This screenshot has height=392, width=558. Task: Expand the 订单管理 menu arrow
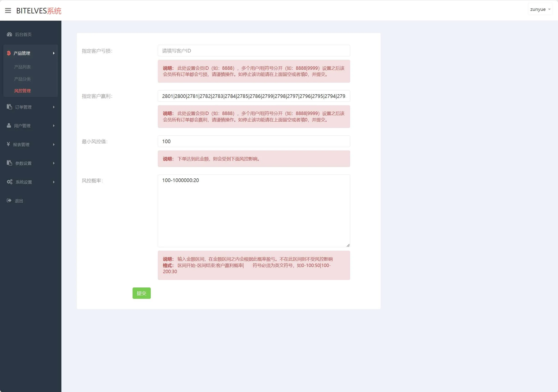(x=54, y=107)
